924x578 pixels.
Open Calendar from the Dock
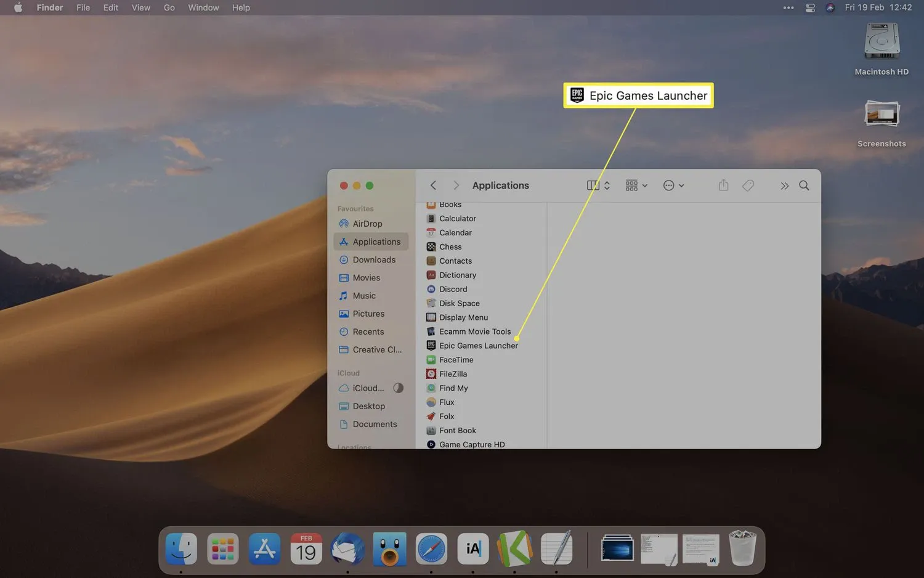pos(306,548)
